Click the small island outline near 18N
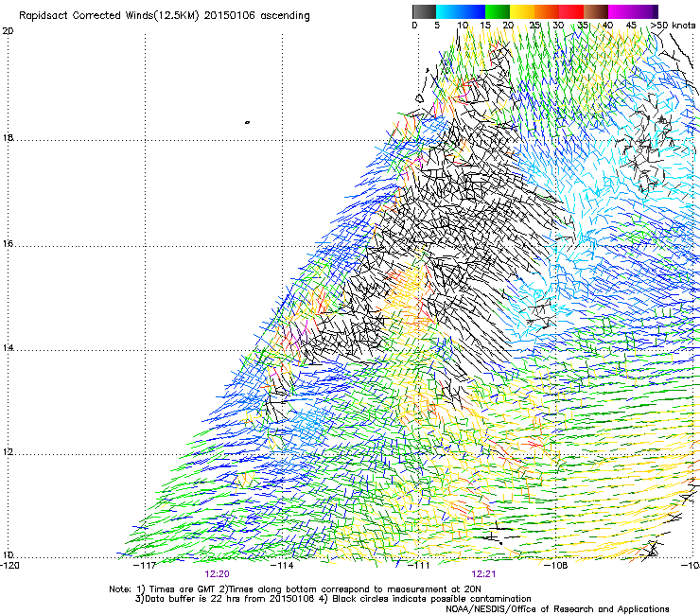Viewport: 700px width, 615px height. (247, 122)
